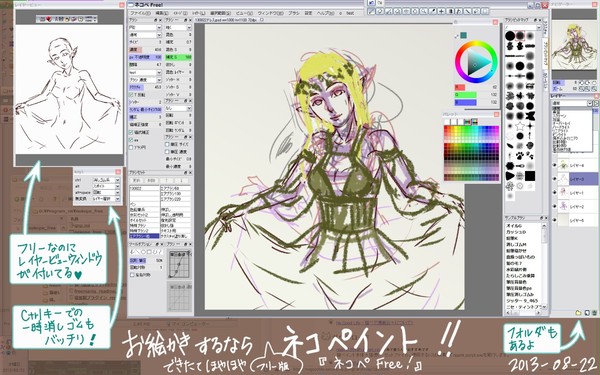Image resolution: width=600 pixels, height=375 pixels.
Task: Choose the black triangle brush preset
Action: coord(510,176)
